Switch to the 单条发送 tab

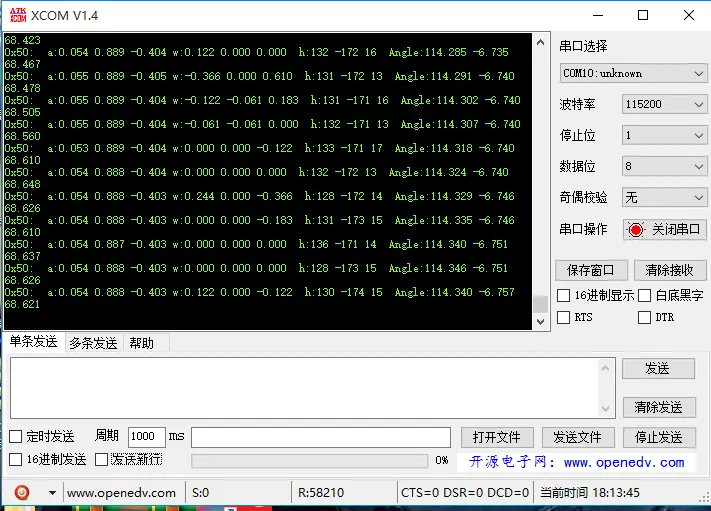click(x=34, y=341)
